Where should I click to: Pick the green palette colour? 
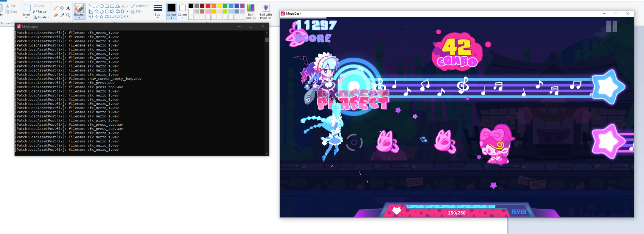[x=225, y=6]
